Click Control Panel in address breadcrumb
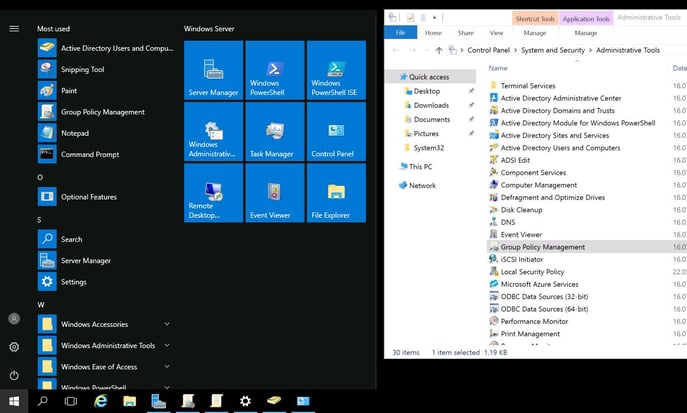The width and height of the screenshot is (687, 413). point(489,50)
